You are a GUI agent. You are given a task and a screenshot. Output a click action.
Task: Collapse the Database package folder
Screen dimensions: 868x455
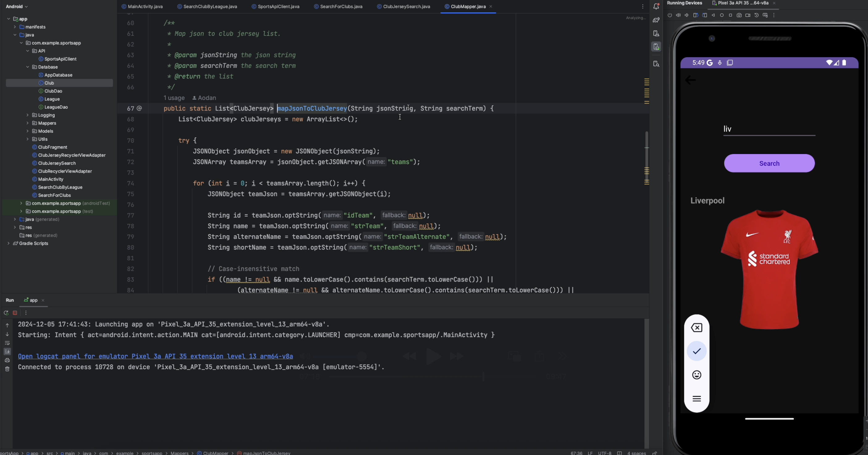pos(27,67)
